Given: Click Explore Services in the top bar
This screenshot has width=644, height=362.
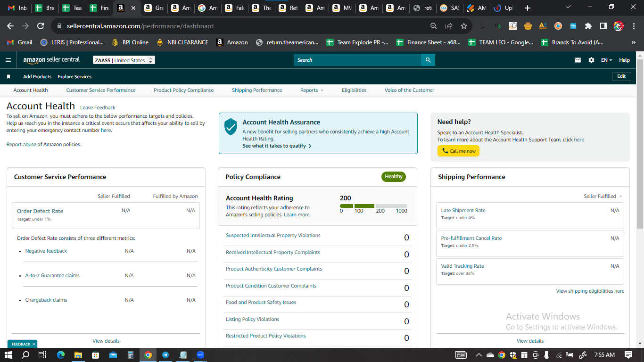Looking at the screenshot, I should coord(74,76).
